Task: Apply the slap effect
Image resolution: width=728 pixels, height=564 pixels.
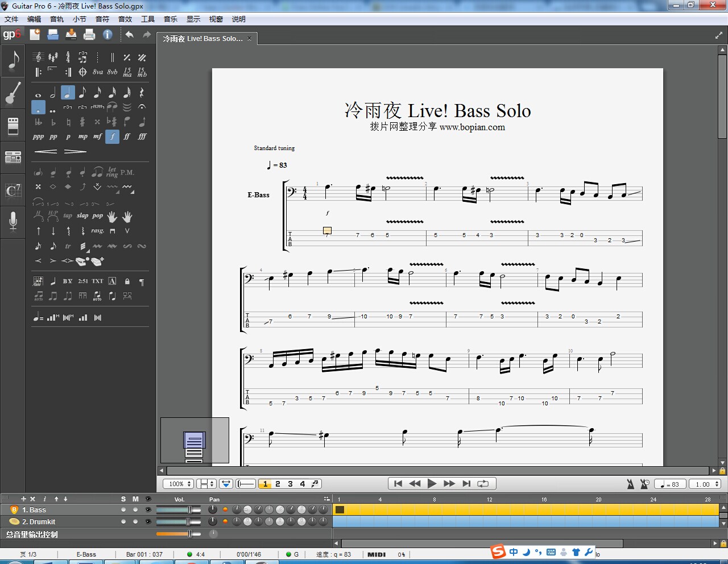Action: pyautogui.click(x=82, y=216)
